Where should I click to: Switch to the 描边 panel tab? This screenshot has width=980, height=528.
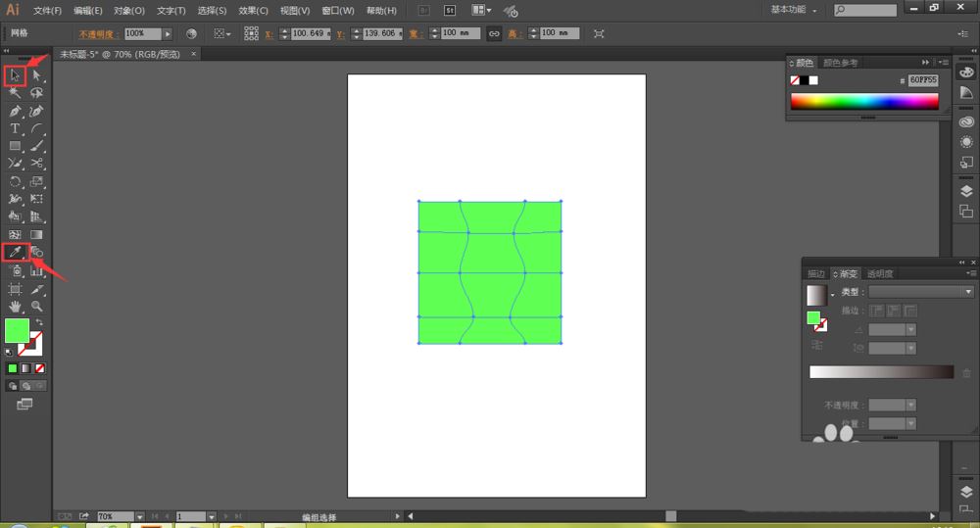(815, 273)
